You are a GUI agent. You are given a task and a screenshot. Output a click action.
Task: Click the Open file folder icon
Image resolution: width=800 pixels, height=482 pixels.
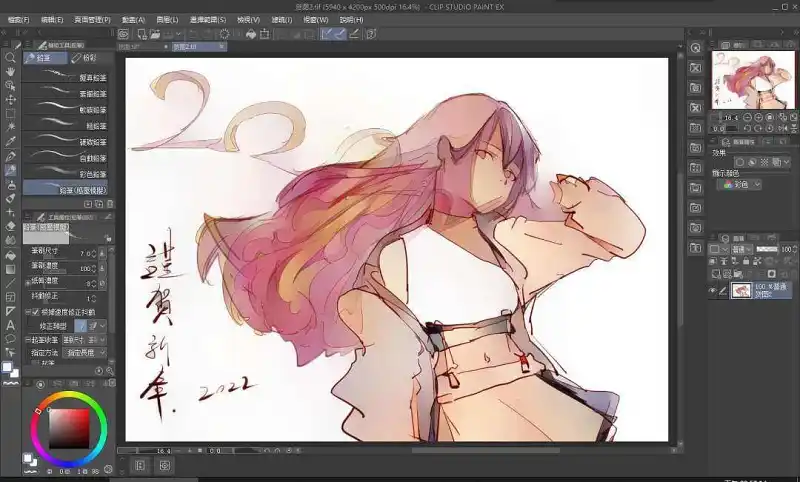(x=155, y=34)
